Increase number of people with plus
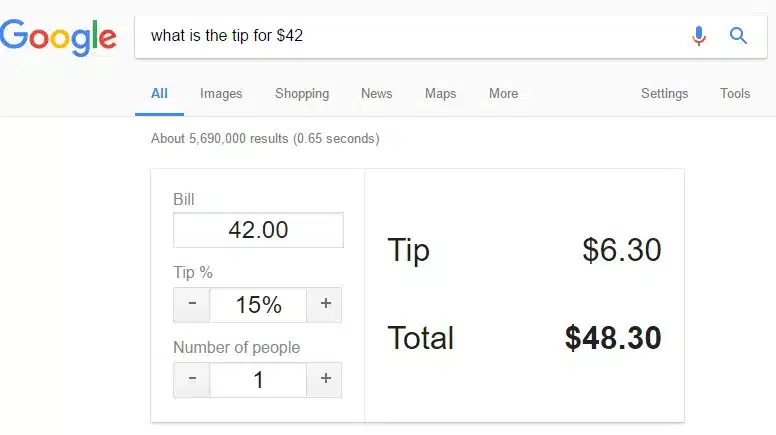Screen dimensions: 776x435 325,380
